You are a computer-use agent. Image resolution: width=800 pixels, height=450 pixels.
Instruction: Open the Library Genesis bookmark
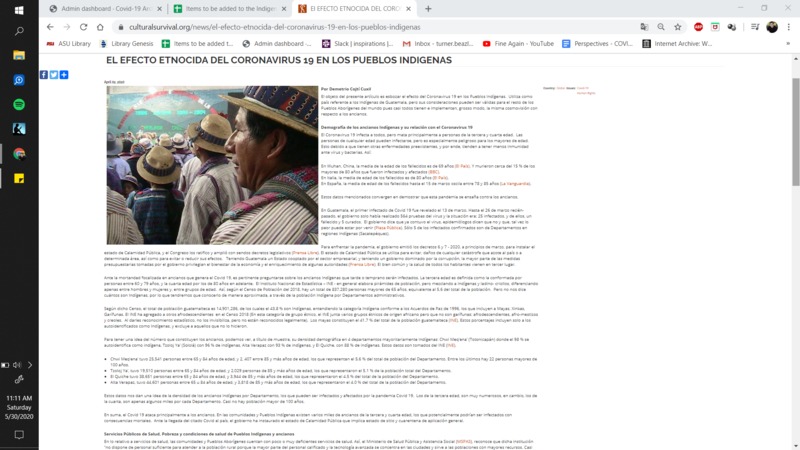pos(126,44)
